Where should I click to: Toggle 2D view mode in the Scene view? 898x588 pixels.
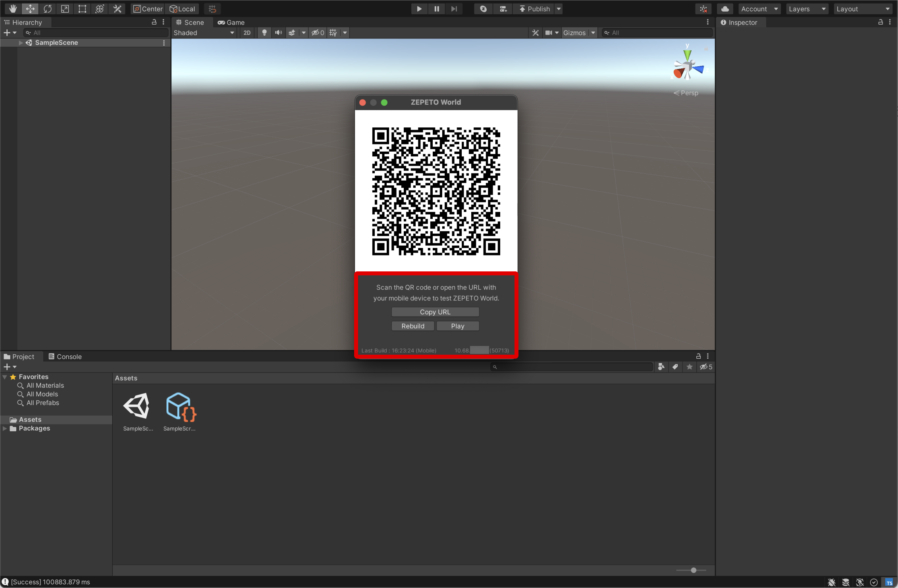tap(247, 33)
